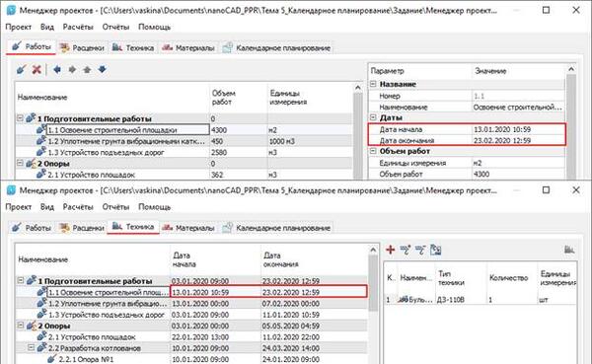Click the edit work pencil icon in upper toolbar
This screenshot has width=592, height=364.
point(22,69)
